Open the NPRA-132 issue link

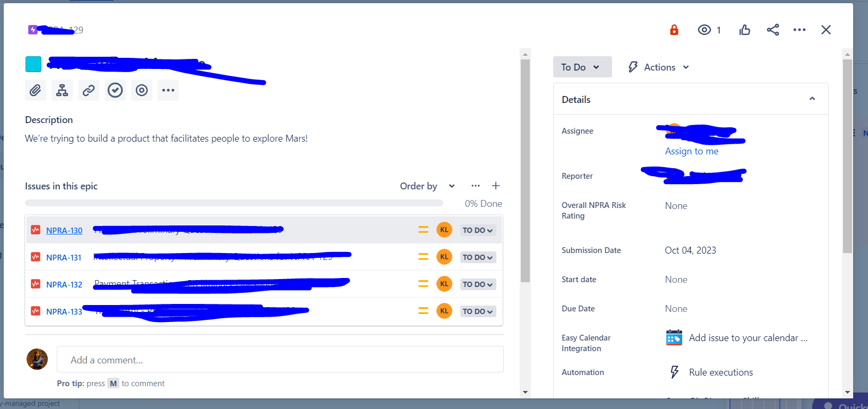[64, 284]
